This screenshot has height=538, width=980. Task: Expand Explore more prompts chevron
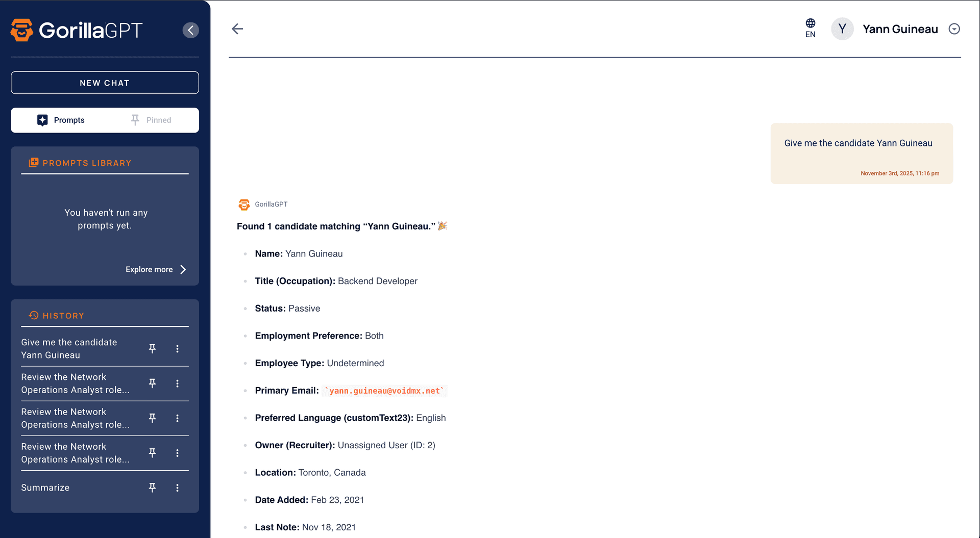coord(183,270)
